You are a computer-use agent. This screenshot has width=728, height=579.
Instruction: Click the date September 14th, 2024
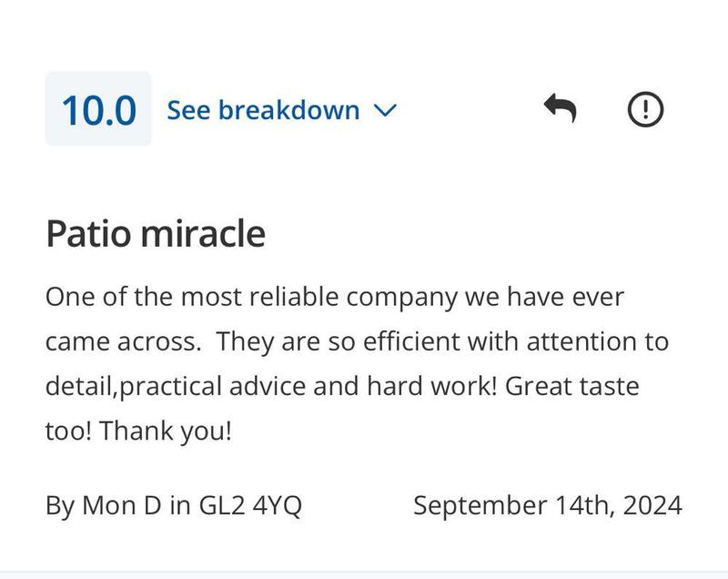pos(547,505)
